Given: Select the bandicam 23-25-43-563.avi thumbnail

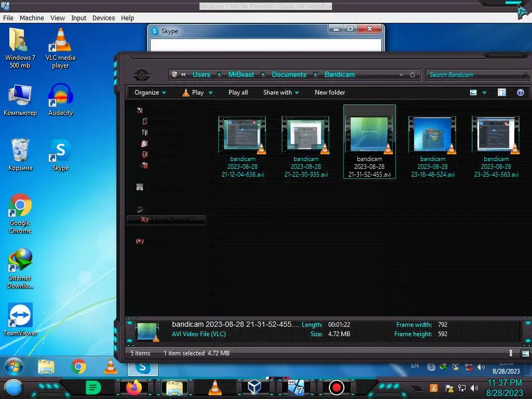Looking at the screenshot, I should (x=496, y=135).
